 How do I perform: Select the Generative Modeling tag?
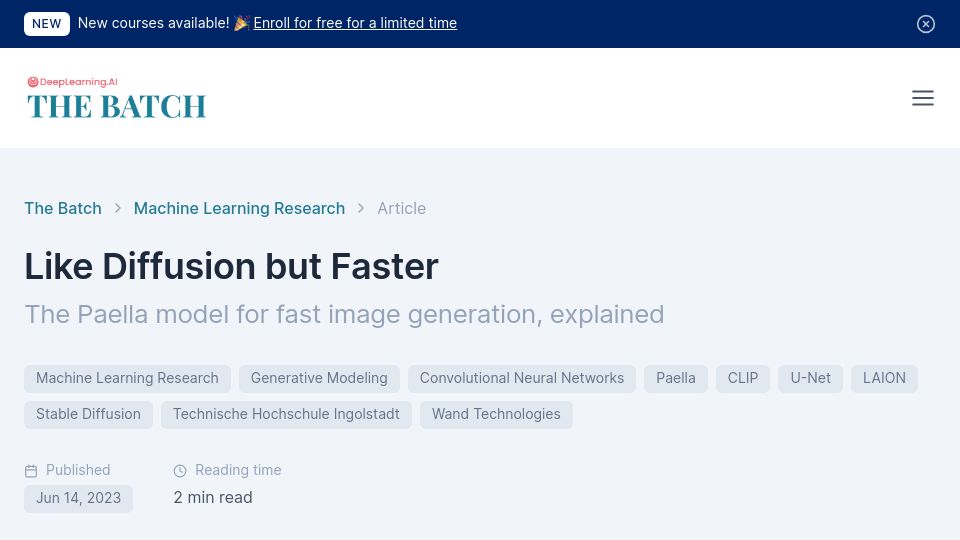point(319,378)
